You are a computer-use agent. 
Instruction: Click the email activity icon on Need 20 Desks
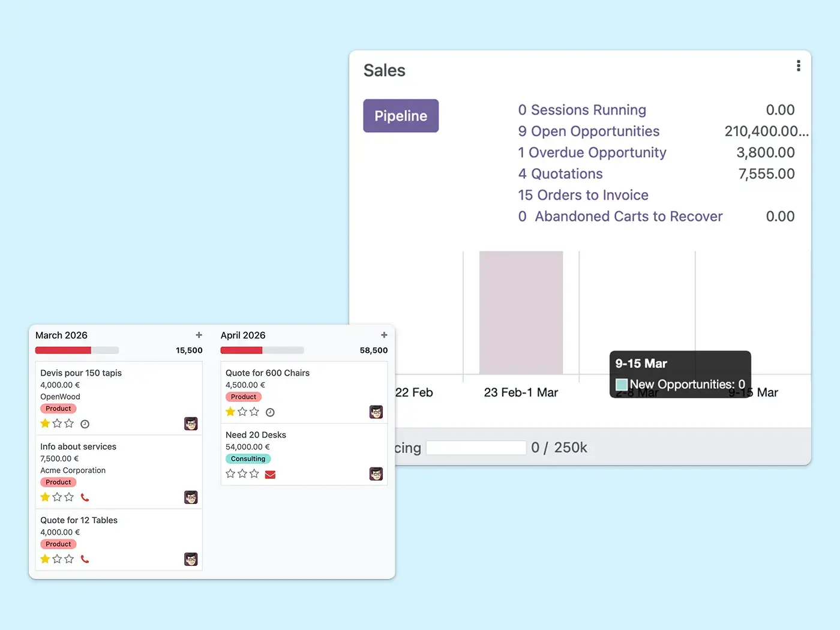(270, 475)
